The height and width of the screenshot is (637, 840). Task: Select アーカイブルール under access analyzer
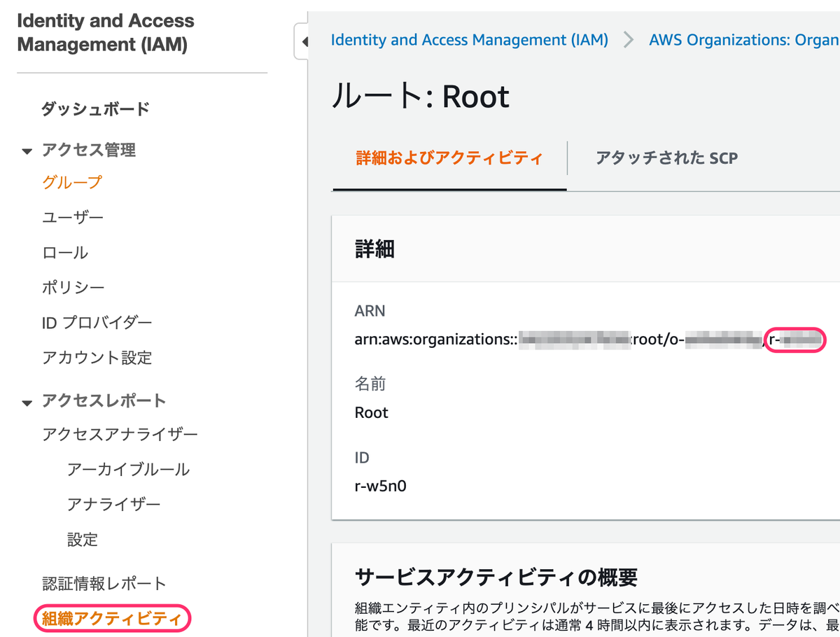[128, 470]
